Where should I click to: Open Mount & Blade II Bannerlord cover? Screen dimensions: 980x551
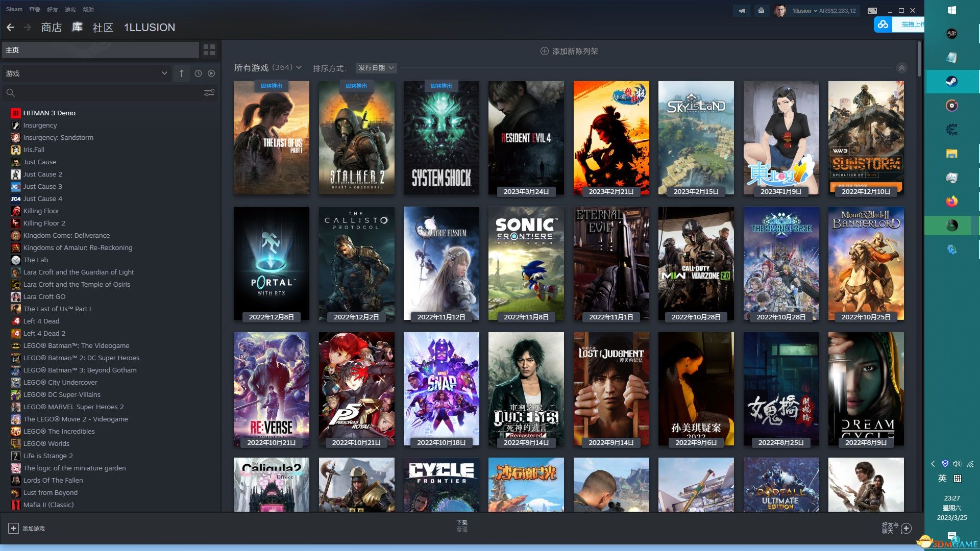[866, 263]
